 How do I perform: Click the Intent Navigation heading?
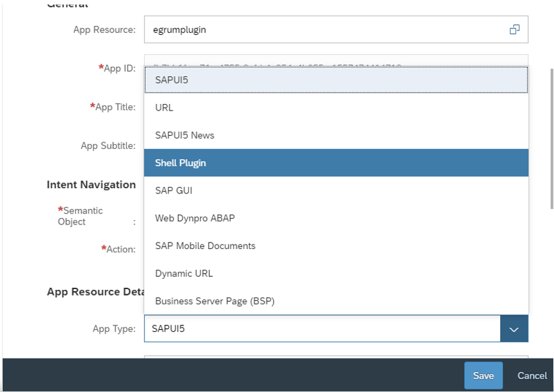point(91,185)
